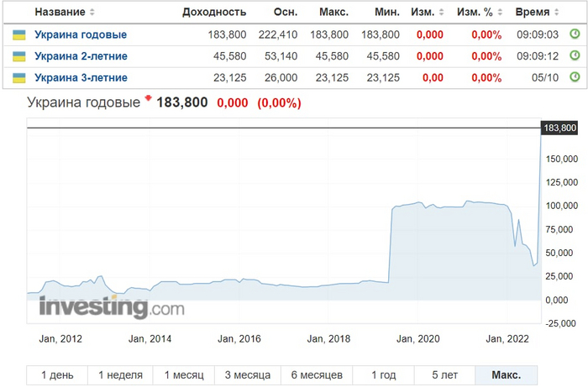Viewport: 588px width, 387px height.
Task: Click the green clock icon in Украина 2-летние row
Action: [x=575, y=55]
